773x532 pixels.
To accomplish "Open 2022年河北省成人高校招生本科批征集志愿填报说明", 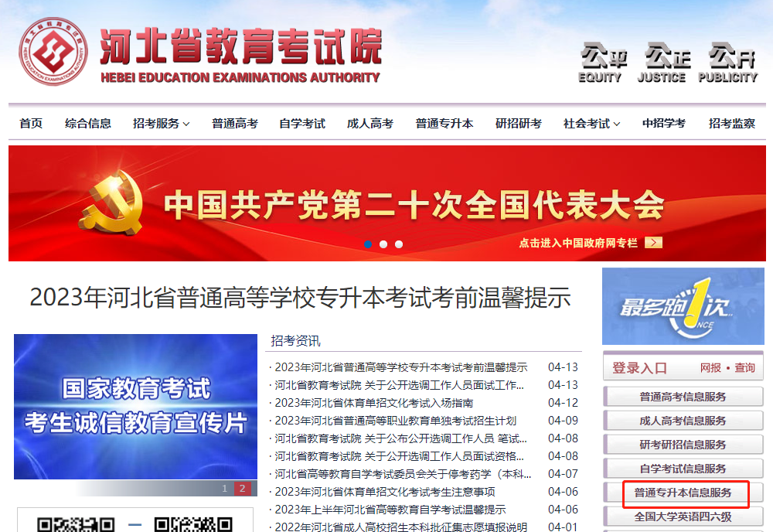I will 400,527.
